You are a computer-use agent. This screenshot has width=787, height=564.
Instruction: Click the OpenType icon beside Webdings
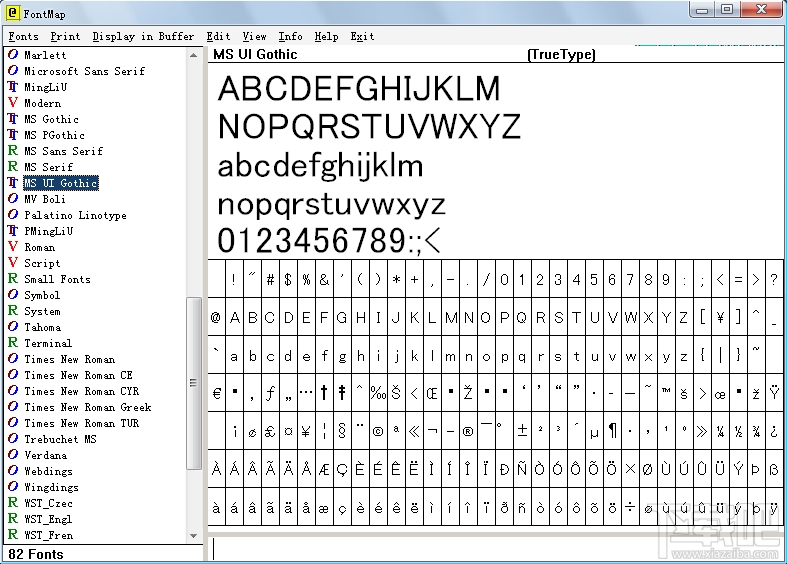tap(13, 471)
